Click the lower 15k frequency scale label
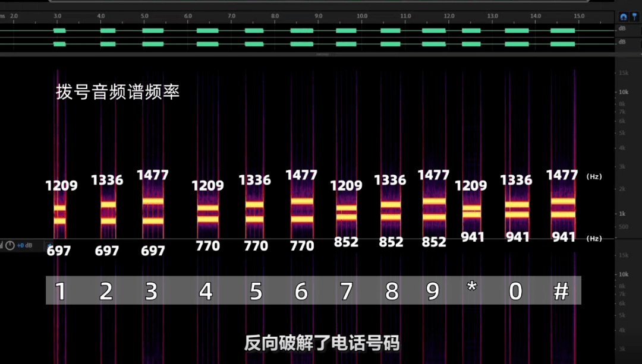The height and width of the screenshot is (364, 642). point(623,255)
